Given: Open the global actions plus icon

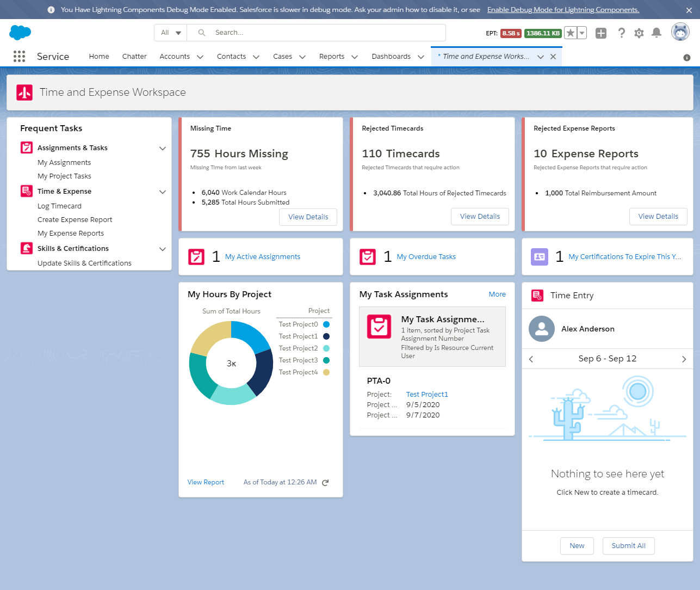Looking at the screenshot, I should pos(601,33).
